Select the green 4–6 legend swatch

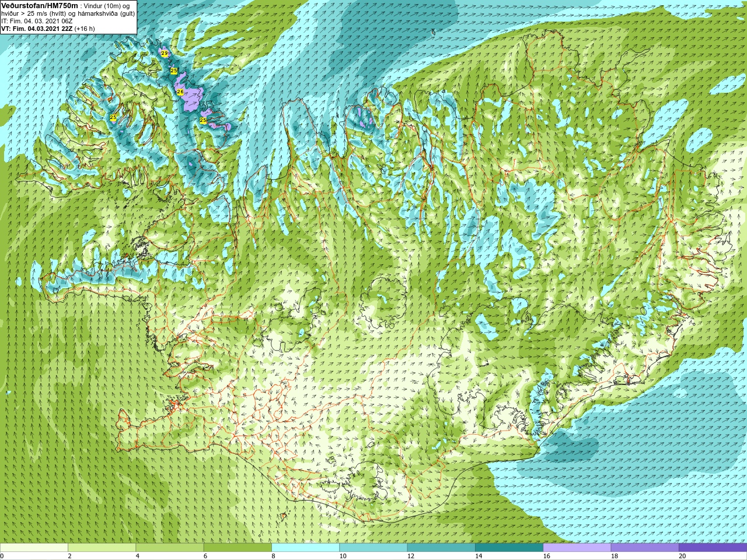click(169, 548)
